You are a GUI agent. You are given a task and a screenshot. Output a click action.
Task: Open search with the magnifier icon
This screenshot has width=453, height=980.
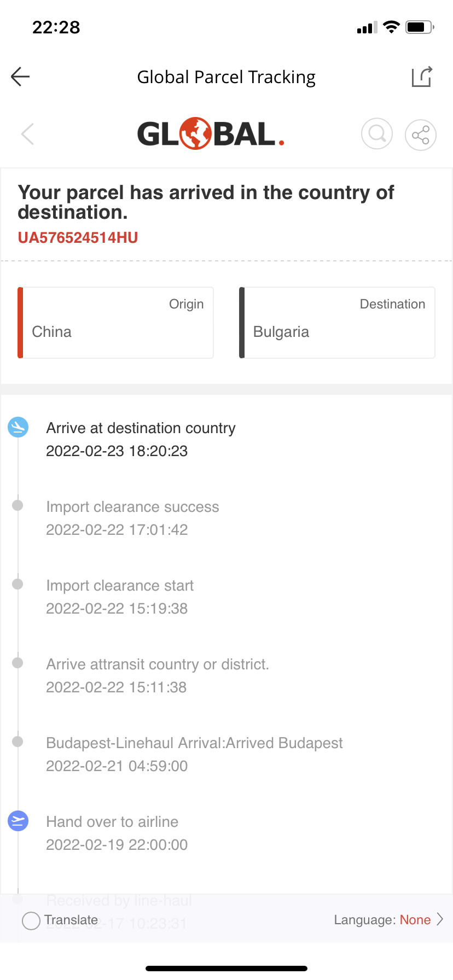pyautogui.click(x=377, y=134)
